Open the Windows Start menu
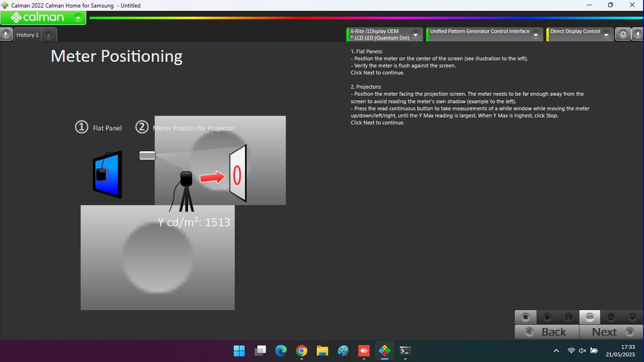Screen dimensions: 644x362 [239, 351]
